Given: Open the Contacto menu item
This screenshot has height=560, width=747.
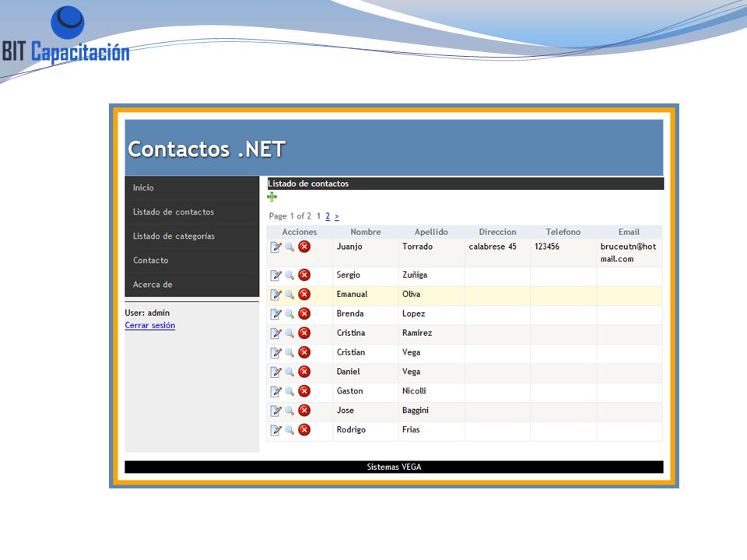Looking at the screenshot, I should click(192, 261).
